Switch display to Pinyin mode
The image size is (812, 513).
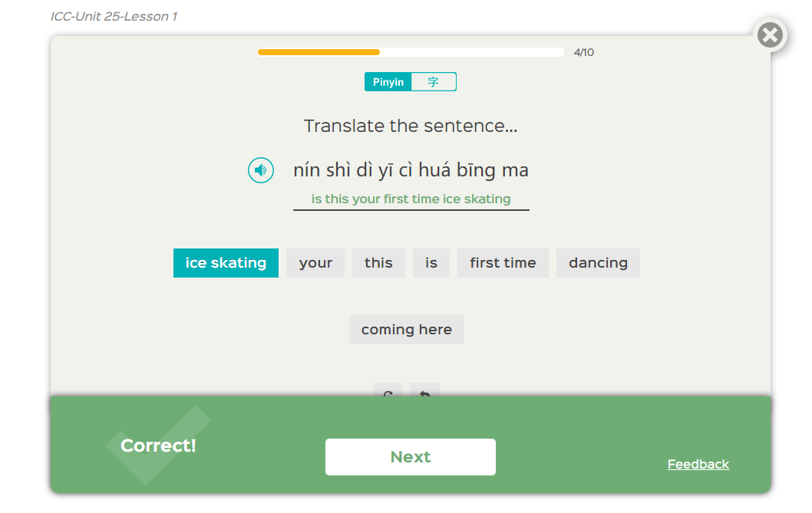pyautogui.click(x=388, y=82)
